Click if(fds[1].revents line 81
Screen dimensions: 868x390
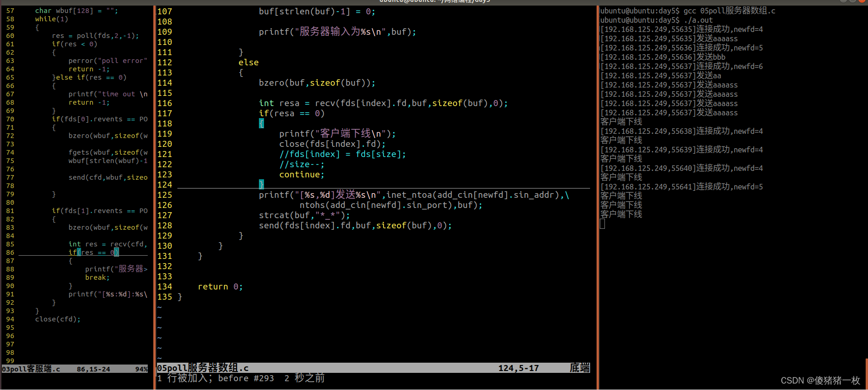pyautogui.click(x=100, y=211)
